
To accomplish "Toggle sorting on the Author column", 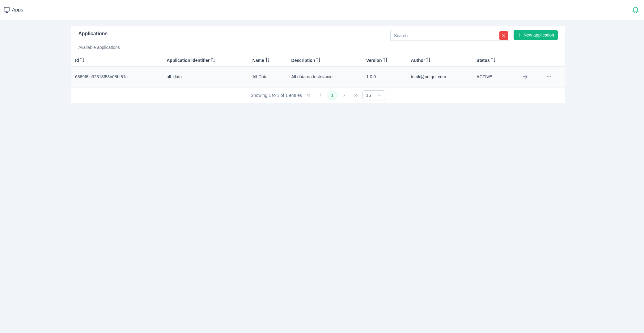I will click(x=428, y=60).
